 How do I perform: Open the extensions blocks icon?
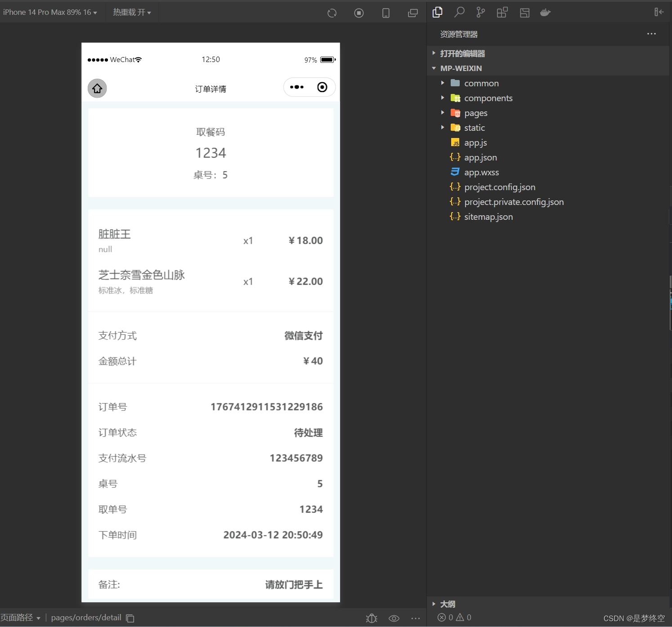(502, 12)
